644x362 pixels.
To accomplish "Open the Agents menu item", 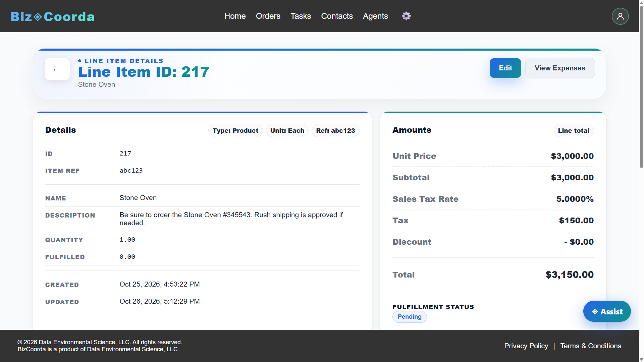I will tap(375, 16).
